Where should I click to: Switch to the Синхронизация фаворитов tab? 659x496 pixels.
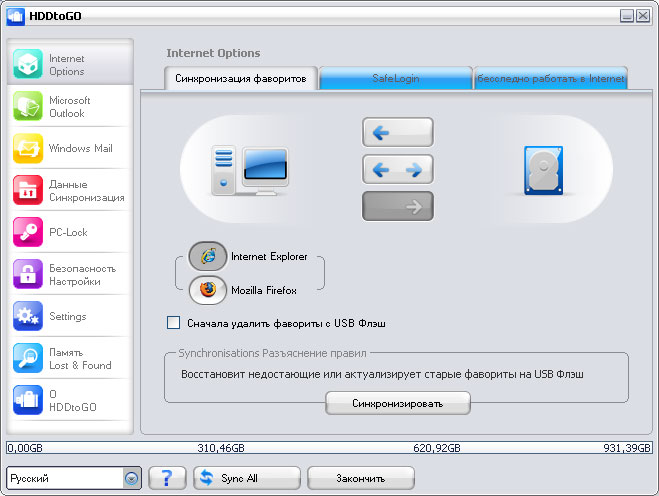point(241,79)
